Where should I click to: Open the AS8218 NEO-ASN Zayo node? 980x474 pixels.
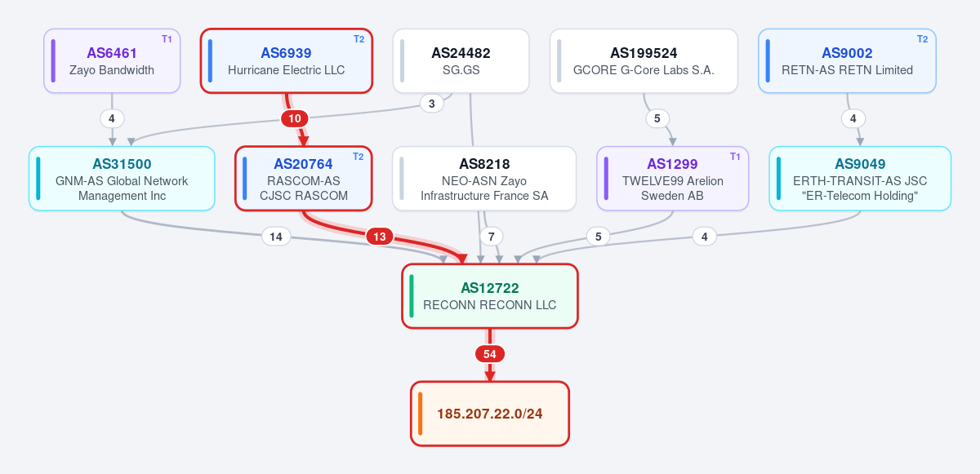tap(484, 179)
